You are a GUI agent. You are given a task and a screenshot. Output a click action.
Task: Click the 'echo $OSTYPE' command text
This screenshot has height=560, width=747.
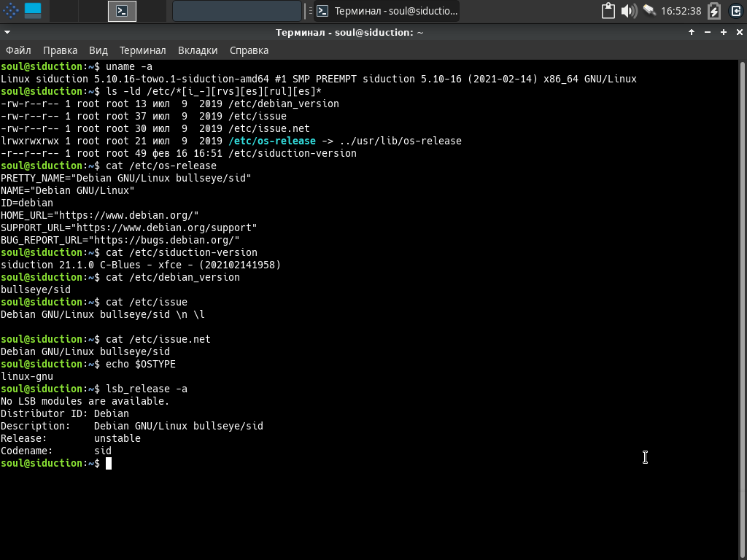click(141, 364)
